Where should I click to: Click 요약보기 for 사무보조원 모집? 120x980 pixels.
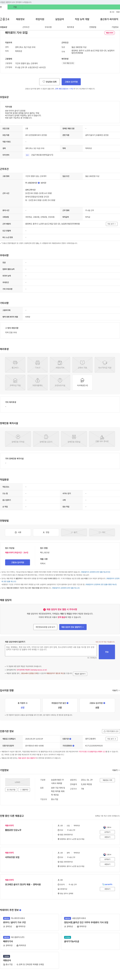click(107, 859)
